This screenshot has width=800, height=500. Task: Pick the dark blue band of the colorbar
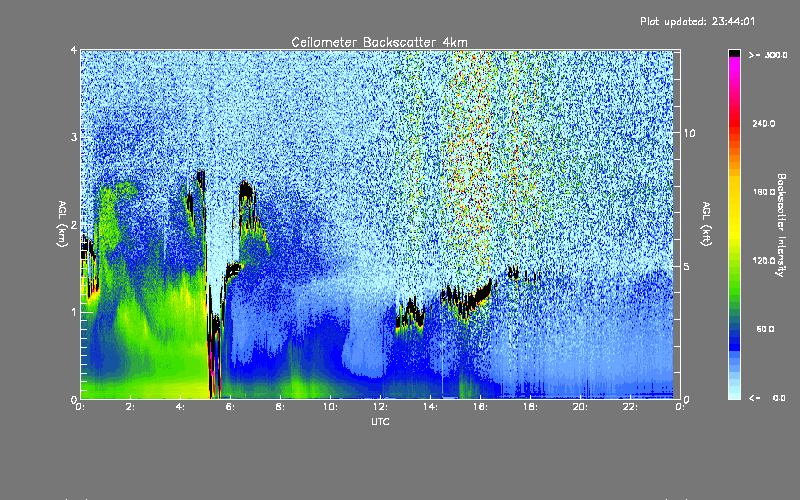tap(734, 342)
